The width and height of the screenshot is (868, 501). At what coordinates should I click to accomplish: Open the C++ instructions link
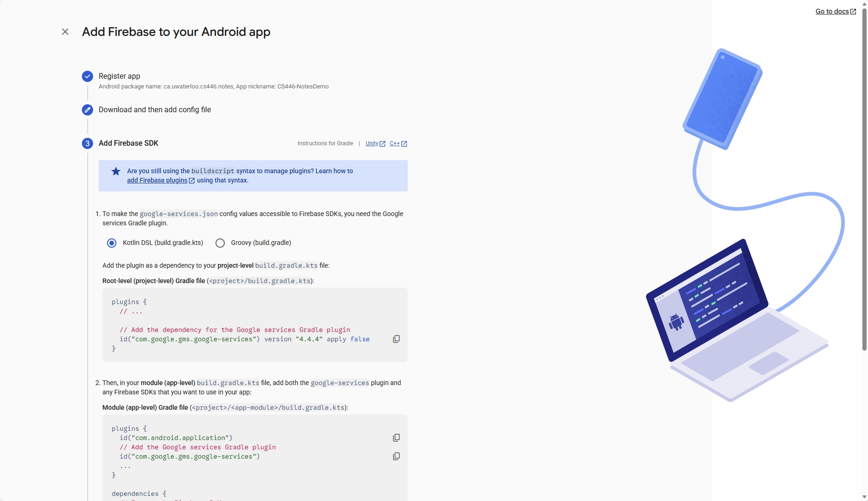394,143
